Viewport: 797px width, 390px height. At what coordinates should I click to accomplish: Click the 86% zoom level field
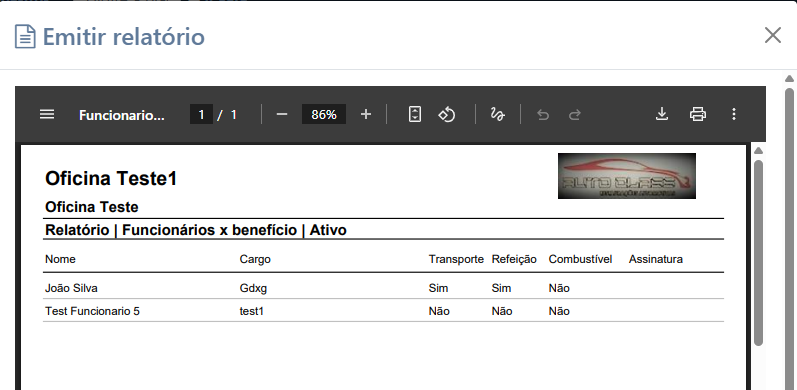[x=324, y=114]
